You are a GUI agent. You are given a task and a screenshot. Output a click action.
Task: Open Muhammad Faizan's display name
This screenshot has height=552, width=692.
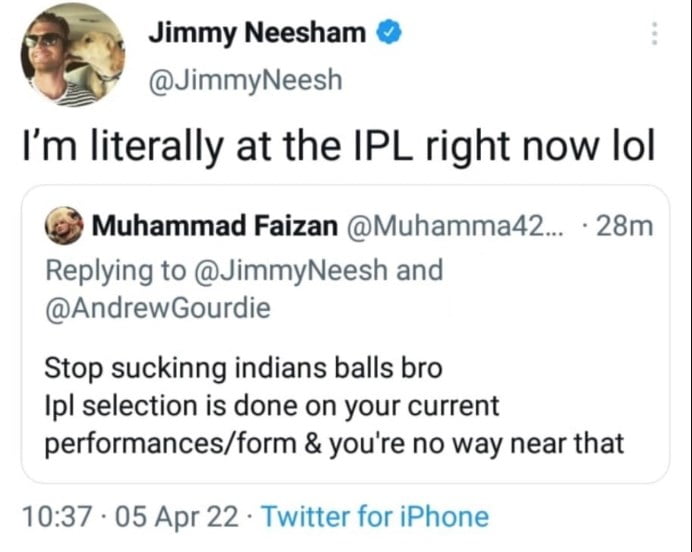tap(214, 227)
